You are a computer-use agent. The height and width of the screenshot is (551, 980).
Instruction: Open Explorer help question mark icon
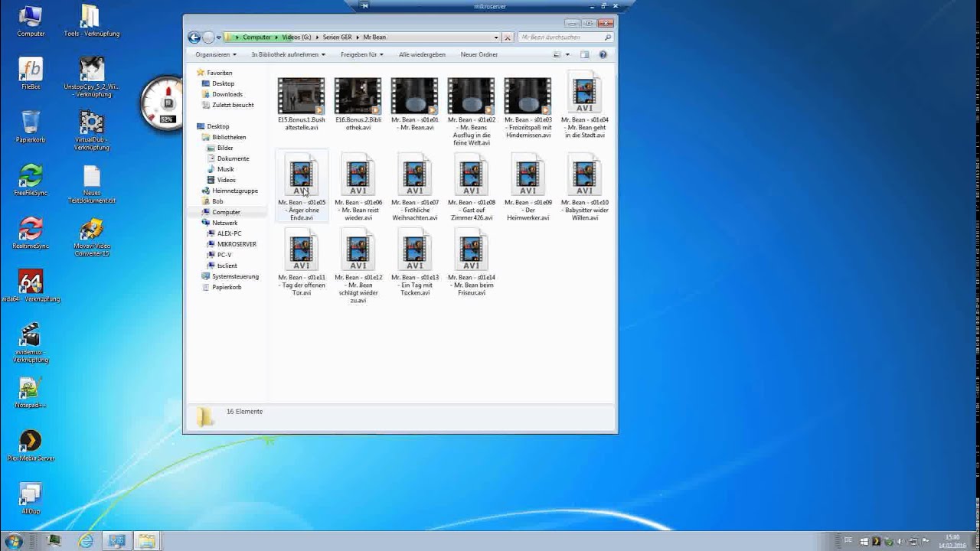603,54
